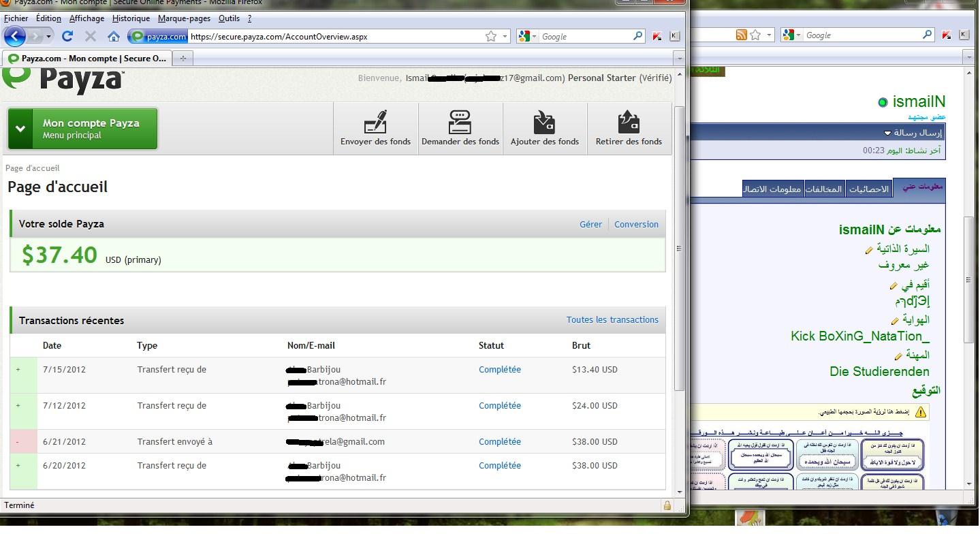The width and height of the screenshot is (980, 538).
Task: Click the search magnifier in back window
Action: coord(928,35)
